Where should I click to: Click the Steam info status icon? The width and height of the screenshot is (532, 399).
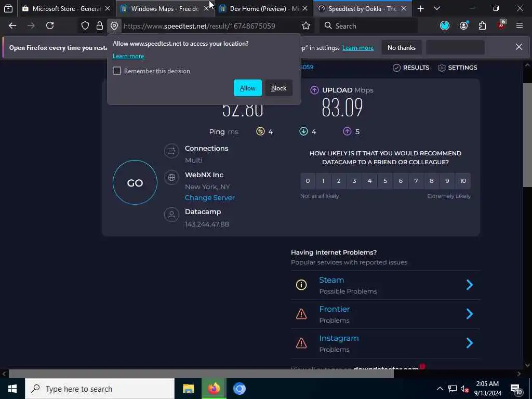coord(301,285)
